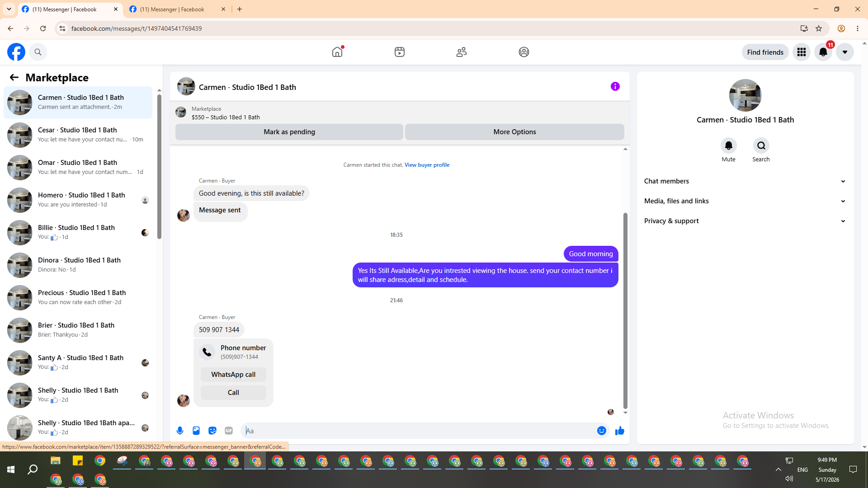Screen dimensions: 868x488
Task: Click the phone icon in contact card
Action: 207,352
